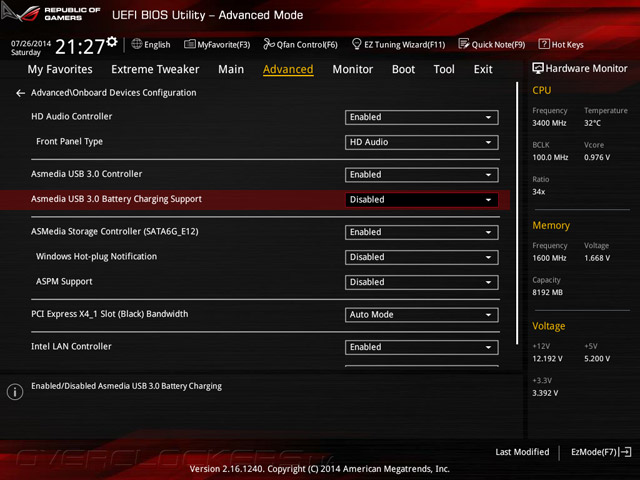This screenshot has width=640, height=480.
Task: Open ASMedia Storage Controller (SATA6G_E12) dropdown
Action: (422, 232)
